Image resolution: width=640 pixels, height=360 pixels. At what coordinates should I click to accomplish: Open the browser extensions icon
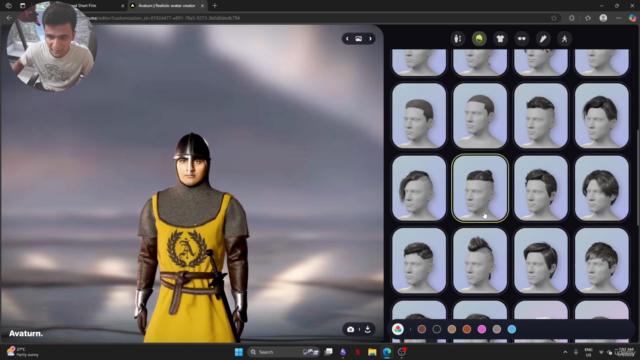pyautogui.click(x=572, y=18)
